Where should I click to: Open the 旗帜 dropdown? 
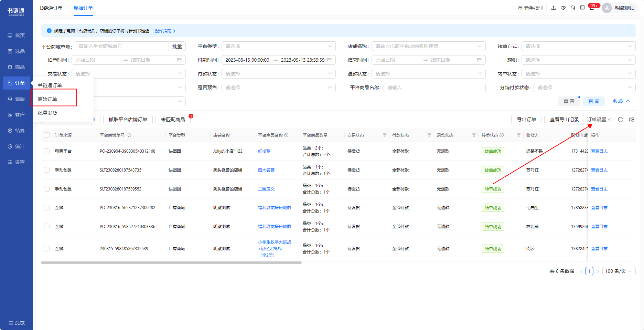click(579, 60)
